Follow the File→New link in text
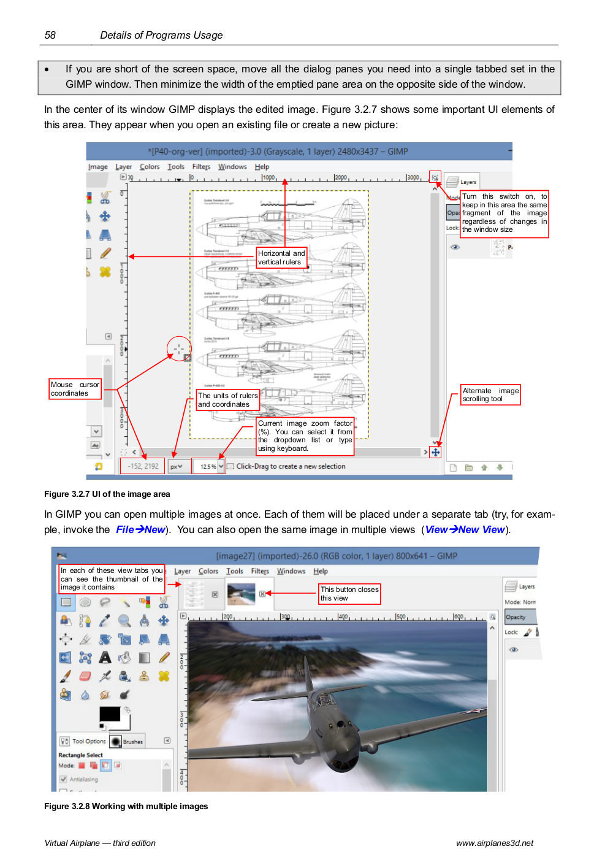 [x=140, y=529]
